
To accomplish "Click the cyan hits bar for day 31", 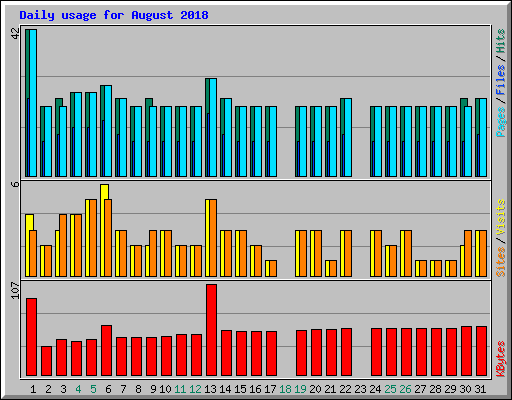I will 483,138.
